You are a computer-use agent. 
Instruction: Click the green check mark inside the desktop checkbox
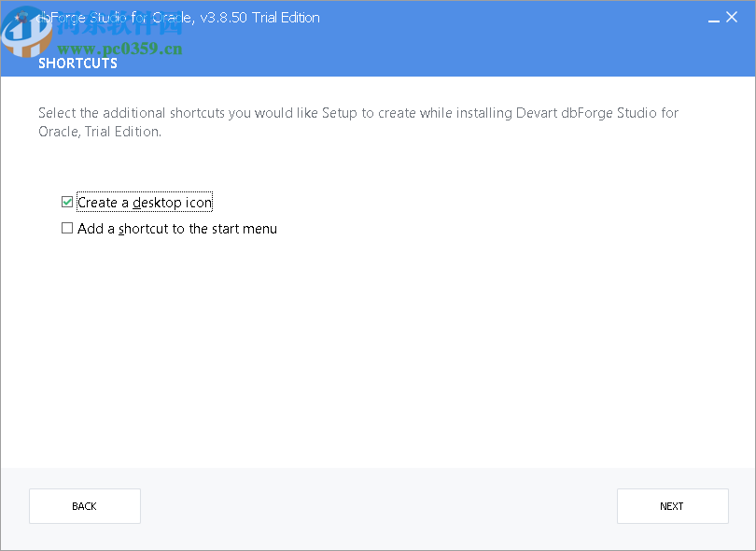click(67, 202)
